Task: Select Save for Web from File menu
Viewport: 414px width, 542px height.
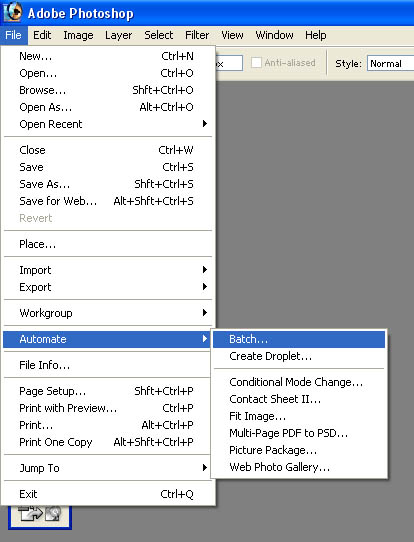Action: point(108,201)
